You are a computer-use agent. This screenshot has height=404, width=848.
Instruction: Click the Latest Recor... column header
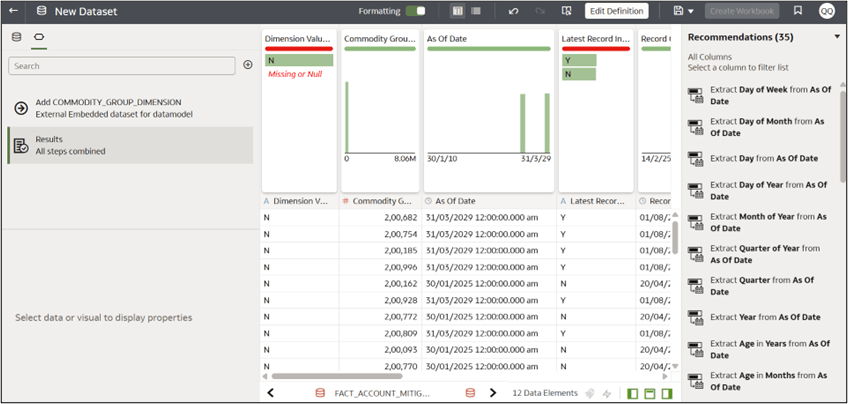pos(596,201)
